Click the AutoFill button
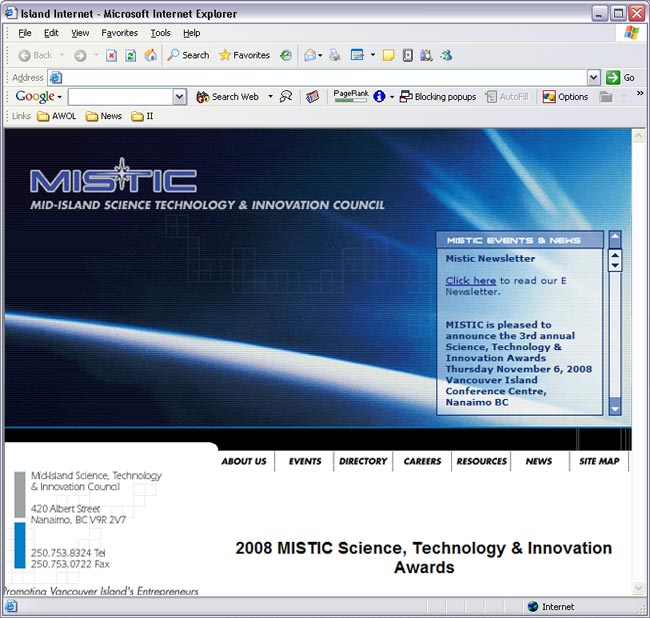650x618 pixels. tap(507, 97)
